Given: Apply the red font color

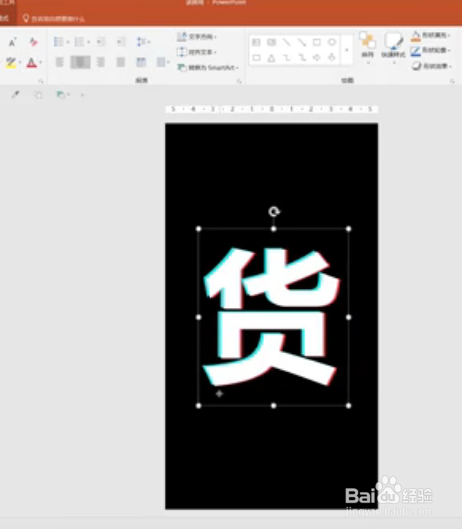Looking at the screenshot, I should [x=31, y=63].
